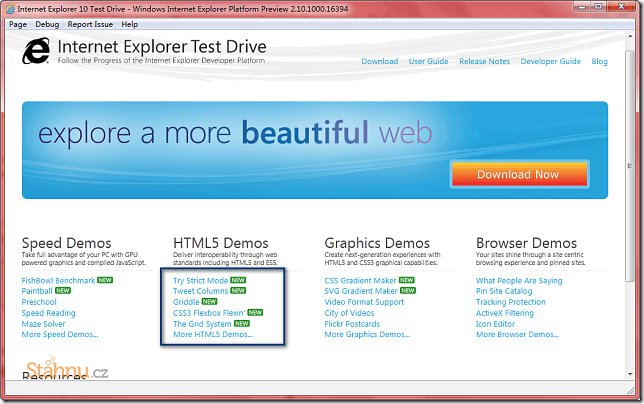Click the Speed Demos heading

67,243
